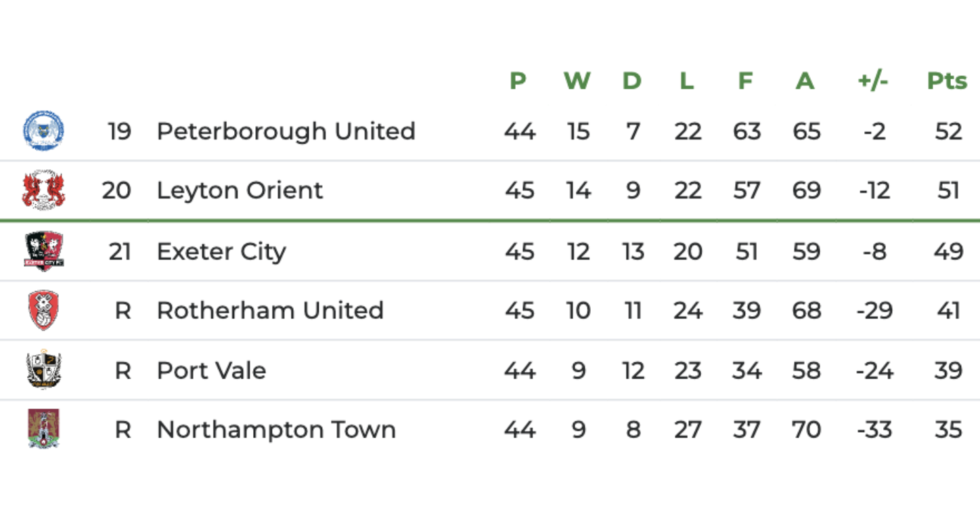Click the Port Vale club crest
Viewport: 980px width, 531px height.
(x=44, y=370)
